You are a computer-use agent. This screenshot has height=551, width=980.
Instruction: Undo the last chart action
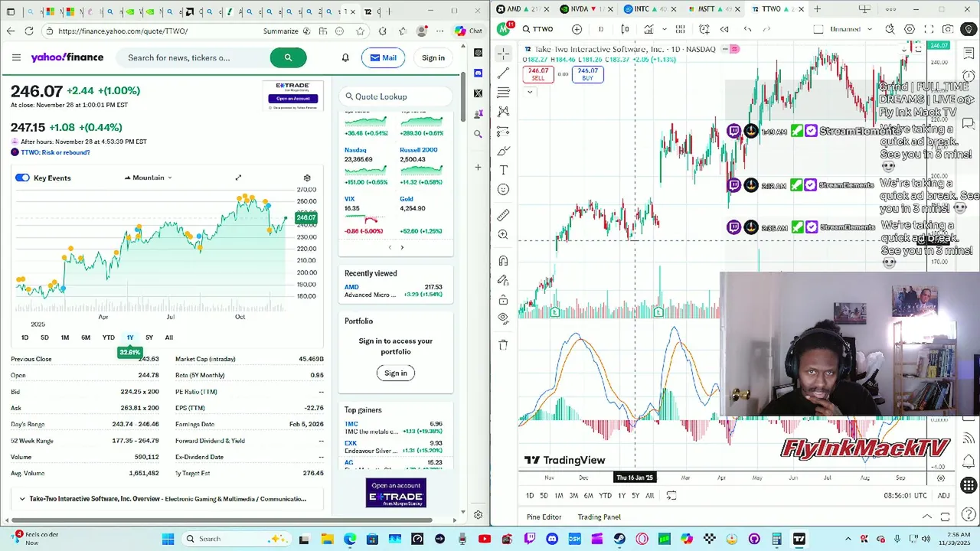point(747,29)
